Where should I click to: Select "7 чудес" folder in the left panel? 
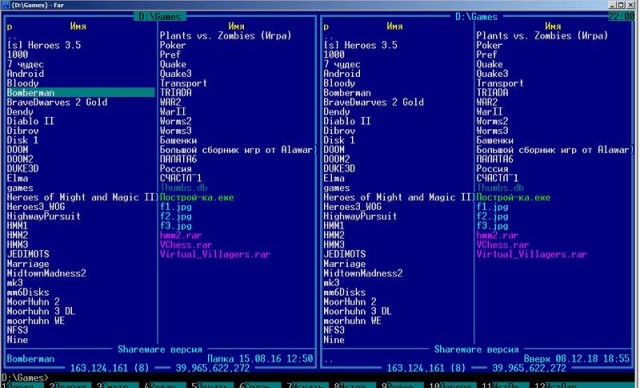25,64
